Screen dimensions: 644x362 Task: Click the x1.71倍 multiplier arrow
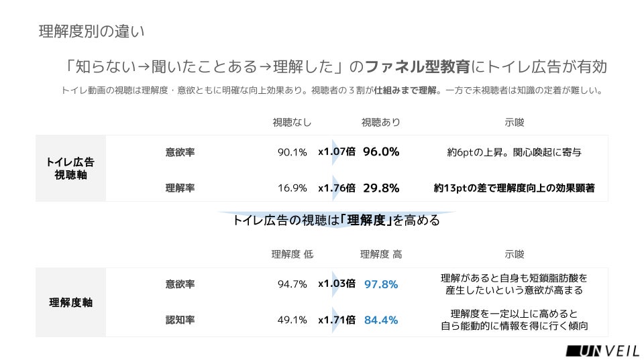pyautogui.click(x=337, y=320)
